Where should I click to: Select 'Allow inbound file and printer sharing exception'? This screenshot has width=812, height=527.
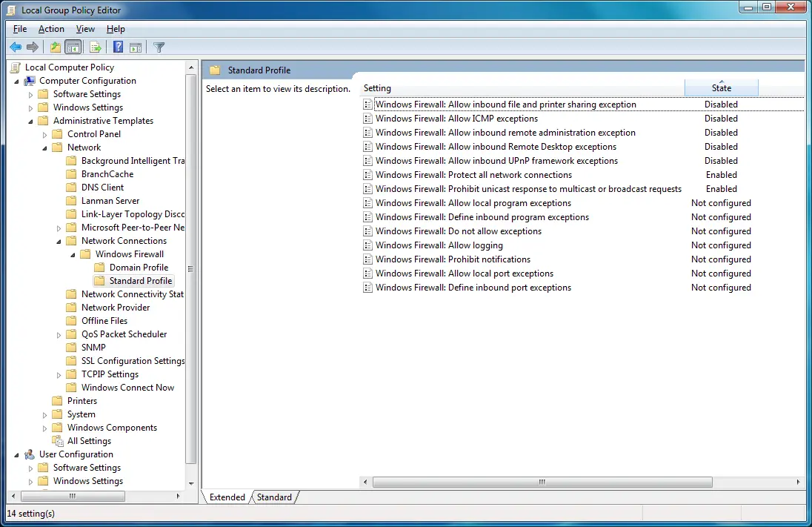coord(506,105)
